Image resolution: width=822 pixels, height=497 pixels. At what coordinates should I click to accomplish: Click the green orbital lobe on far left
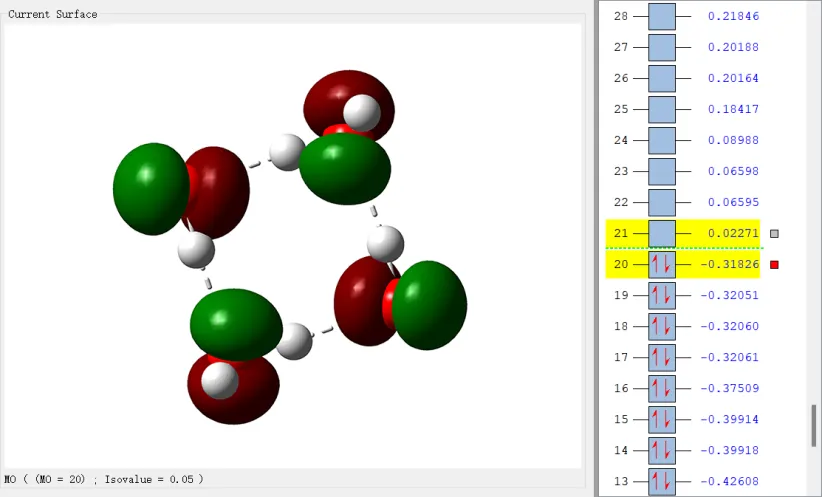(x=150, y=190)
